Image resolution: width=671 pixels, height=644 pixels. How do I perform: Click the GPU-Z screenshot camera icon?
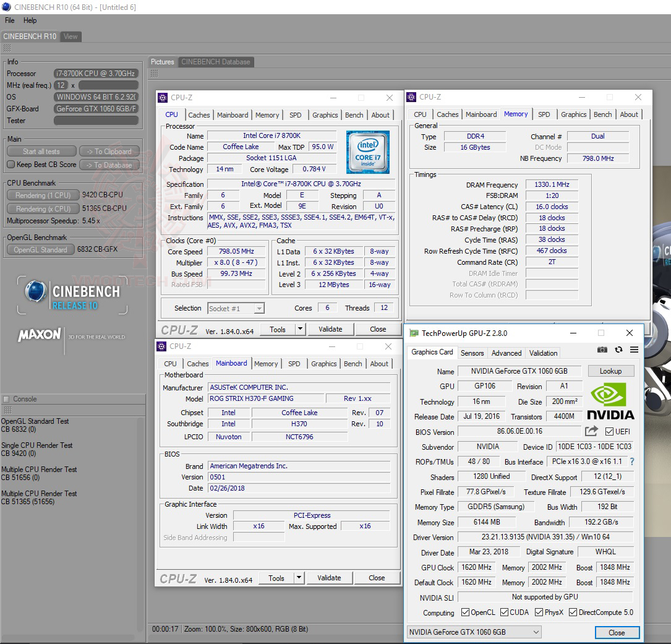(602, 350)
